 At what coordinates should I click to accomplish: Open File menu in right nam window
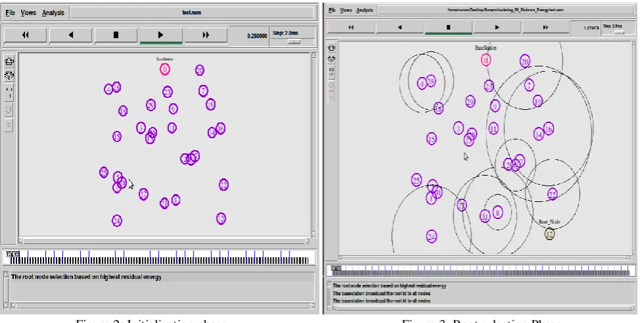[x=332, y=10]
